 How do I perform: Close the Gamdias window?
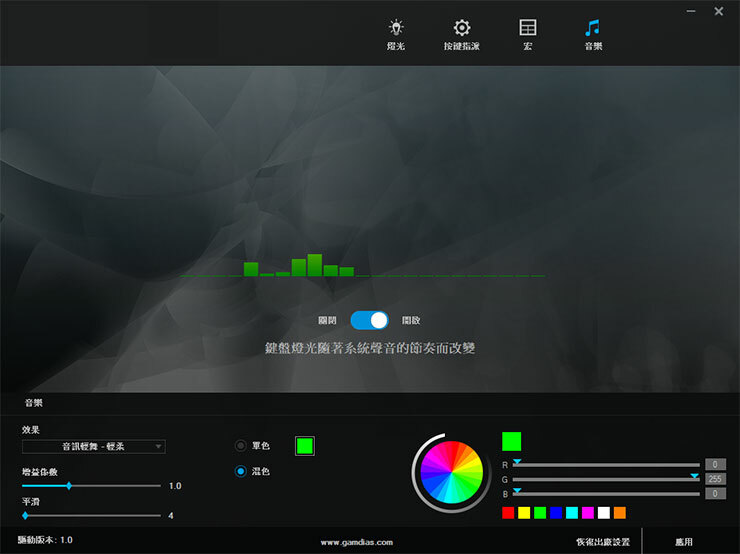pos(719,11)
